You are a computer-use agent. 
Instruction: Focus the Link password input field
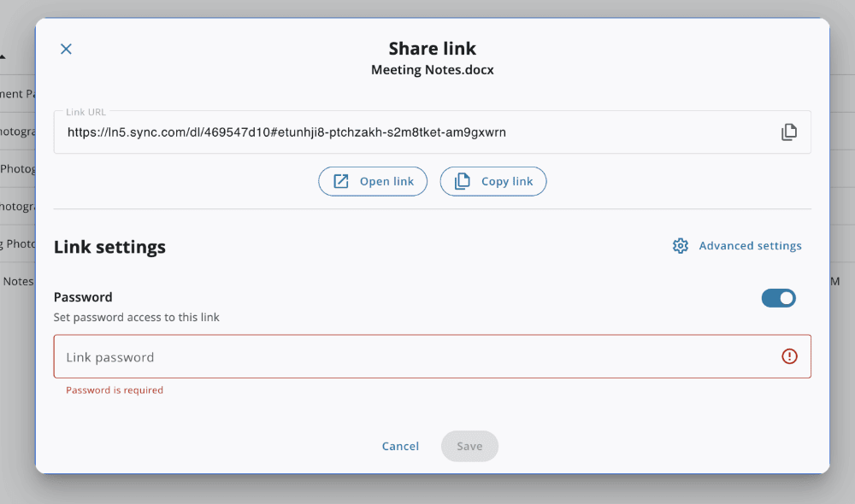(x=410, y=357)
